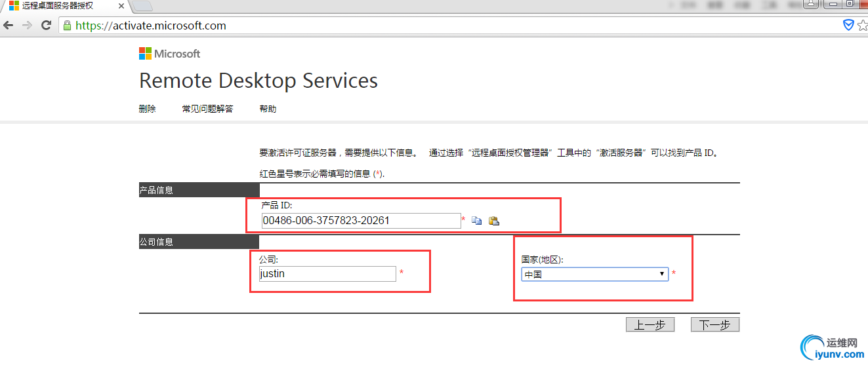Open a new browser tab
The image size is (868, 365).
coord(142,6)
